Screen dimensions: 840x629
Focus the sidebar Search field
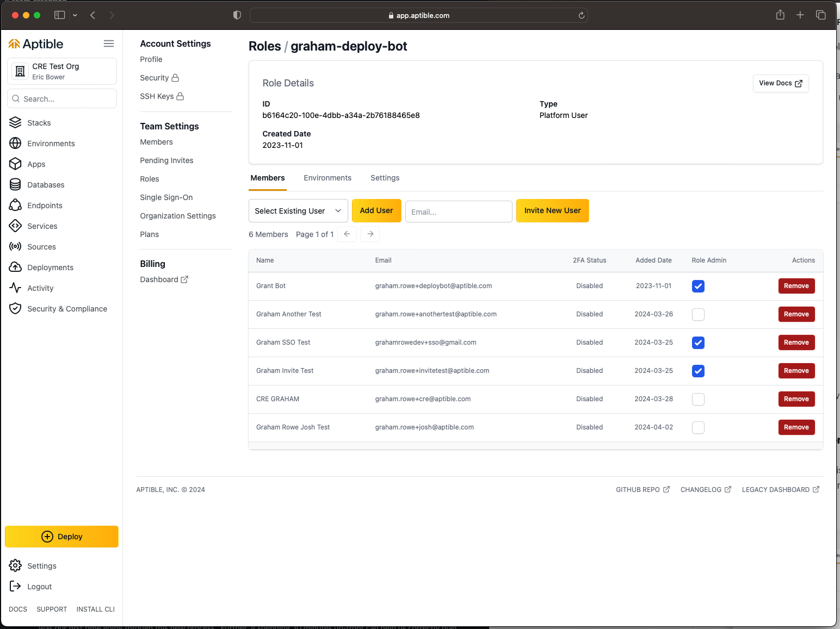coord(62,98)
